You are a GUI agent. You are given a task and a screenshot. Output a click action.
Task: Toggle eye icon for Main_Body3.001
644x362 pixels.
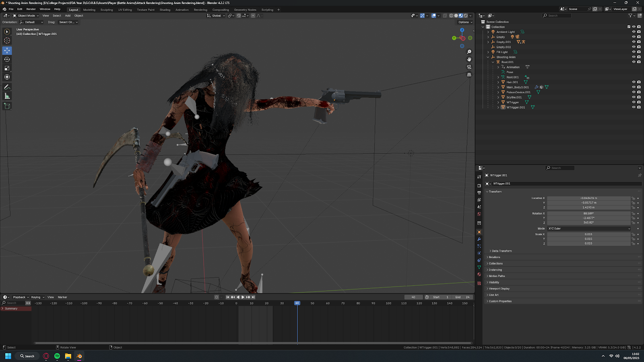coord(634,87)
